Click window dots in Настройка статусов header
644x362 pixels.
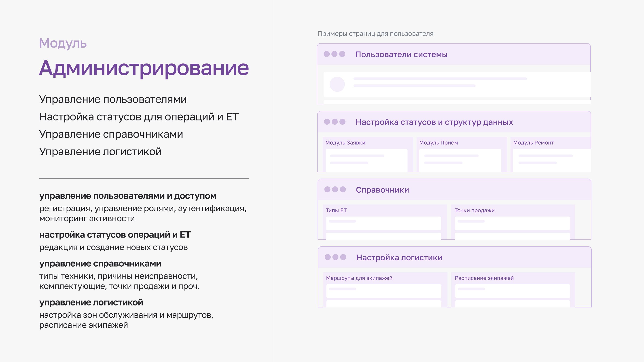click(x=335, y=122)
